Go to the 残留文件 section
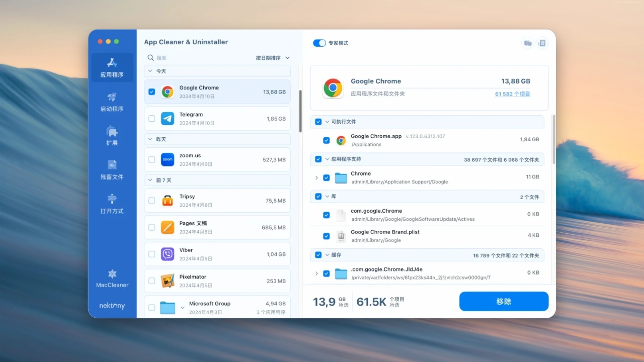 coord(112,170)
